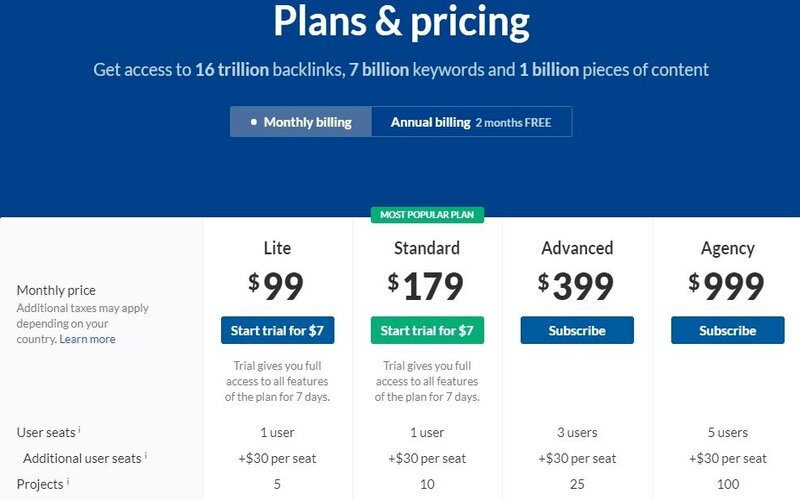
Task: Subscribe to the Advanced plan
Action: [x=577, y=330]
